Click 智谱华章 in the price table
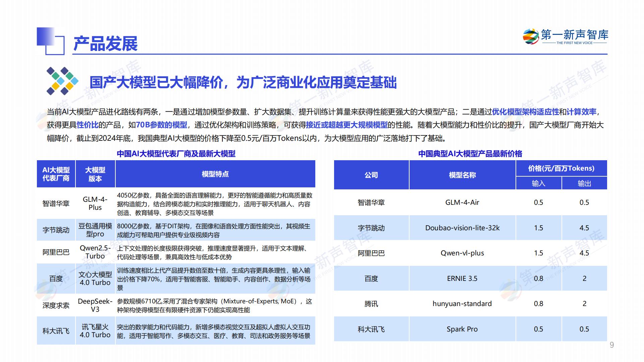 click(x=371, y=202)
